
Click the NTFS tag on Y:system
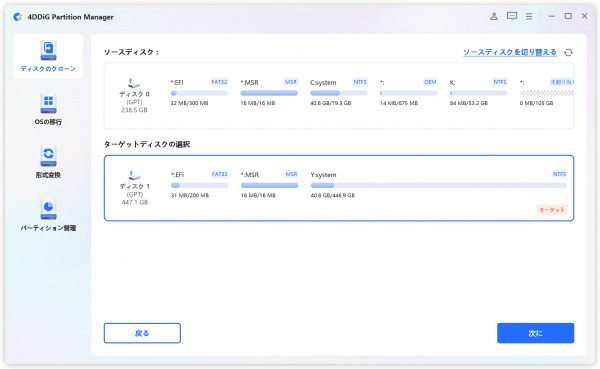[559, 174]
